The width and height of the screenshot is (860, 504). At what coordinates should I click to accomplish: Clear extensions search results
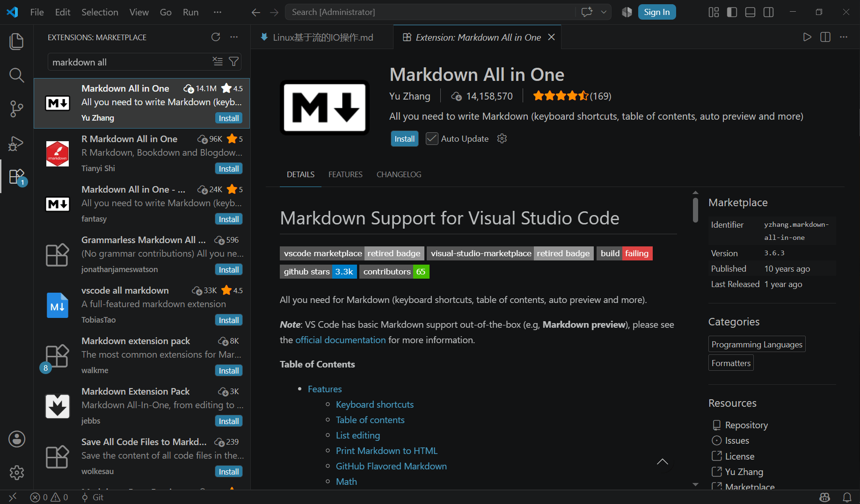218,61
